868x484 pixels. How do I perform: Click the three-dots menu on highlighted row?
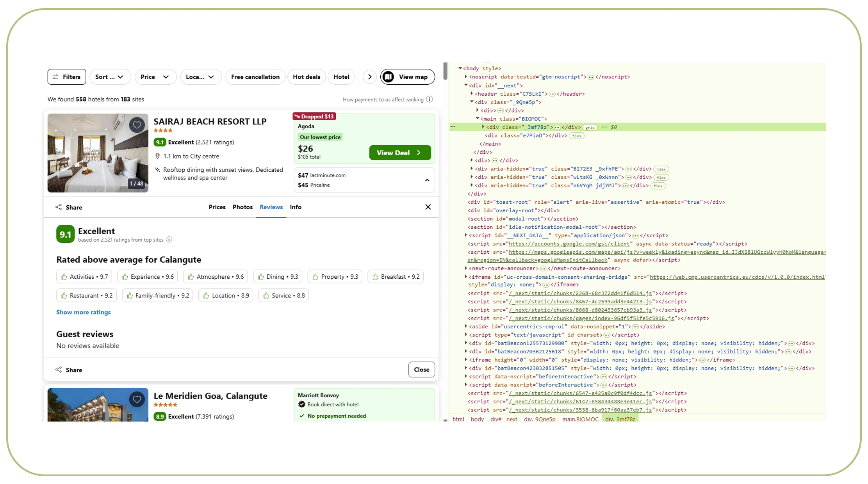click(x=453, y=127)
